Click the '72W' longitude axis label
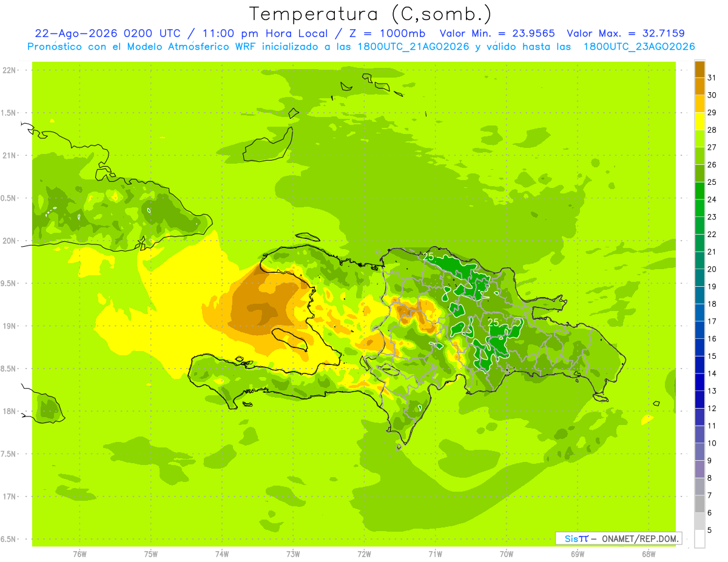Image resolution: width=728 pixels, height=562 pixels. tap(364, 554)
